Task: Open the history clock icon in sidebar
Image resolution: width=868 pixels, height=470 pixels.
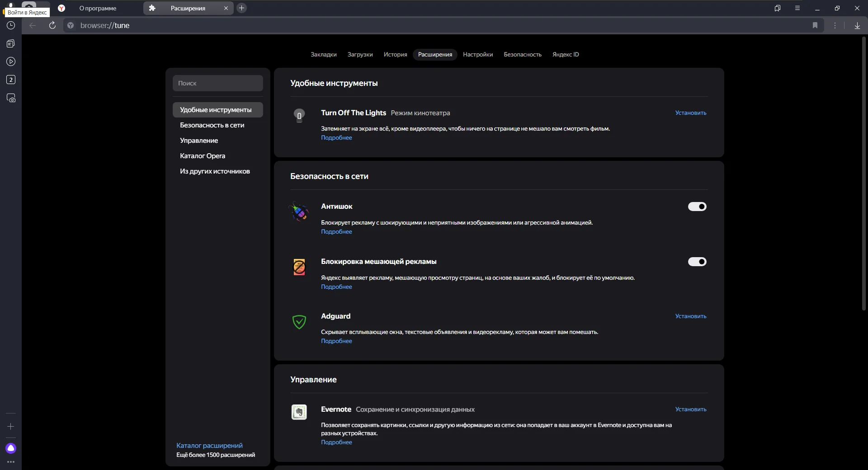Action: click(11, 25)
